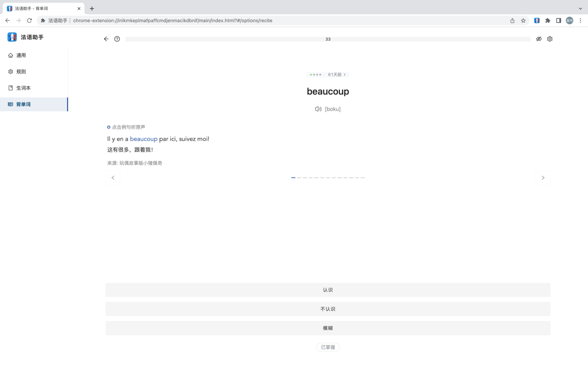Screen dimensions: 588x368
Task: Click the 法语助手 extension icon in toolbar
Action: pos(537,20)
